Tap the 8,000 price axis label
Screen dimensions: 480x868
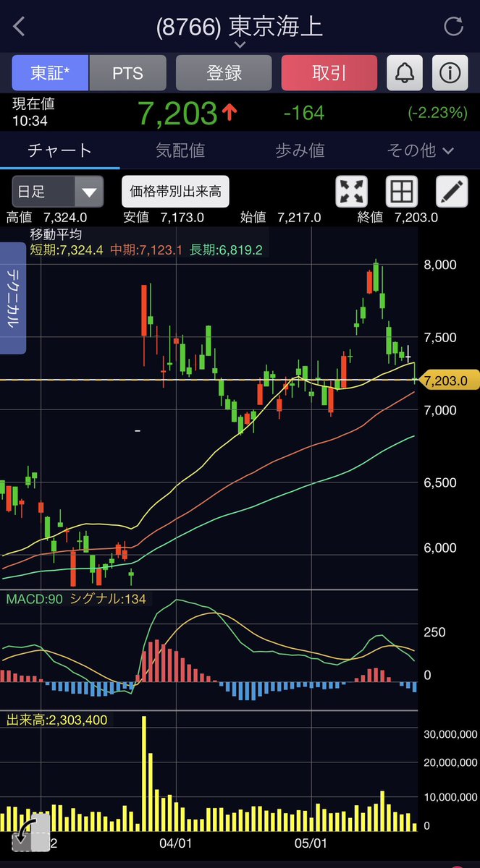pos(440,265)
